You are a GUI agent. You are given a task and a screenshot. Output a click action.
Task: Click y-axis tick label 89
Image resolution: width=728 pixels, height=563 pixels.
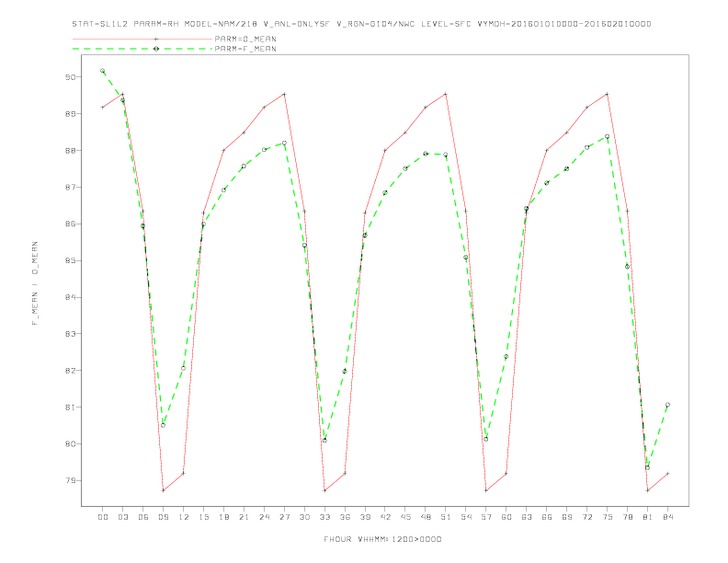coord(70,114)
